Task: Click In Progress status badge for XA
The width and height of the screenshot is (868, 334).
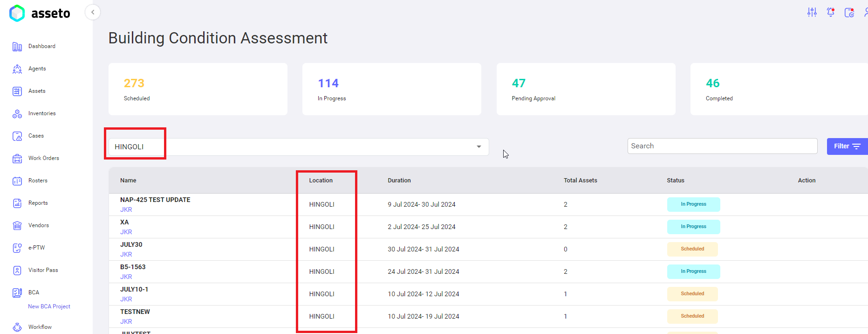Action: pos(693,227)
